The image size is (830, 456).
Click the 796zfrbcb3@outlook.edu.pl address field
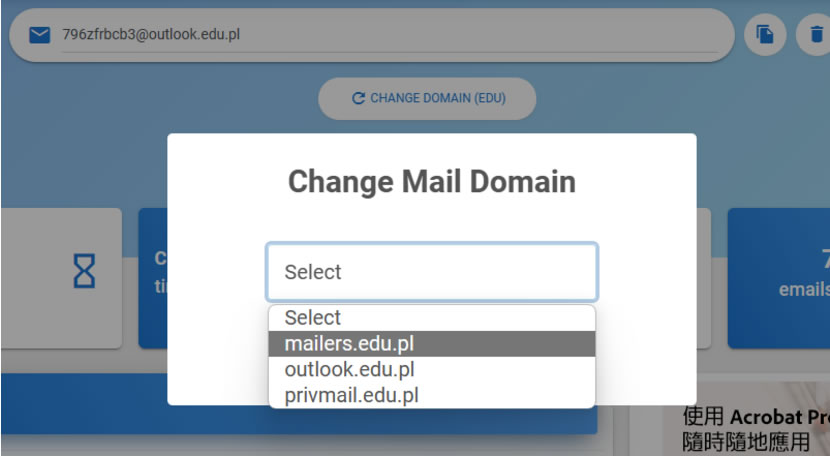click(x=388, y=36)
